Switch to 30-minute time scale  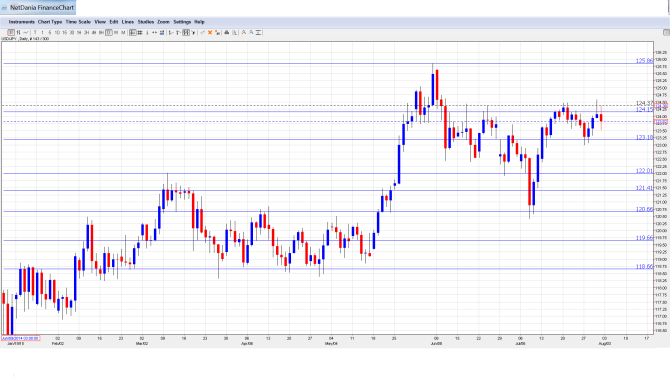pyautogui.click(x=72, y=32)
